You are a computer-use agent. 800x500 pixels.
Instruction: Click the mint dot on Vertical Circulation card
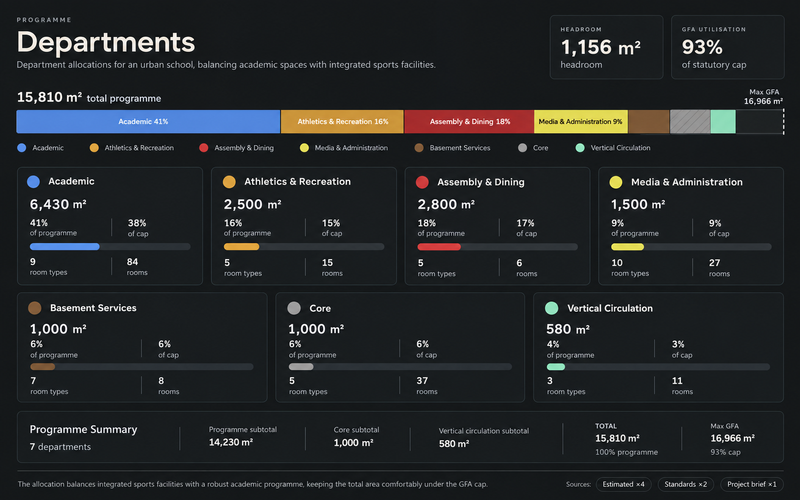tap(552, 308)
